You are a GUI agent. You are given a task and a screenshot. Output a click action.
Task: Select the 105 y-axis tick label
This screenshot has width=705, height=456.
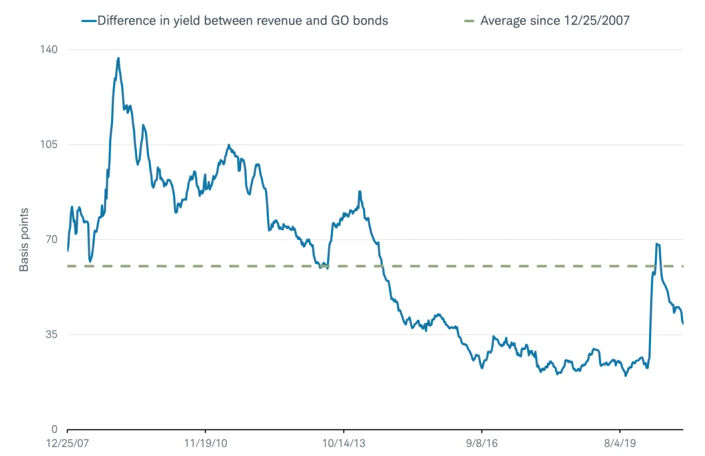[48, 145]
